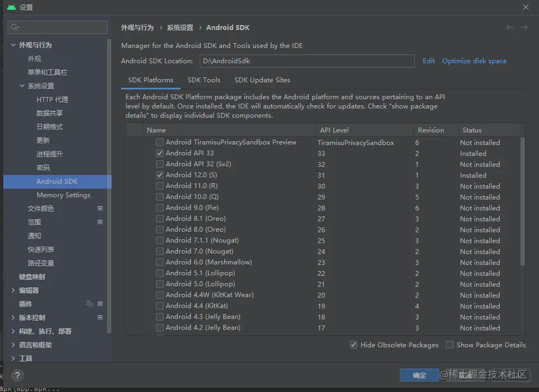Sort by the API Level column header
The height and width of the screenshot is (392, 539).
coord(364,130)
